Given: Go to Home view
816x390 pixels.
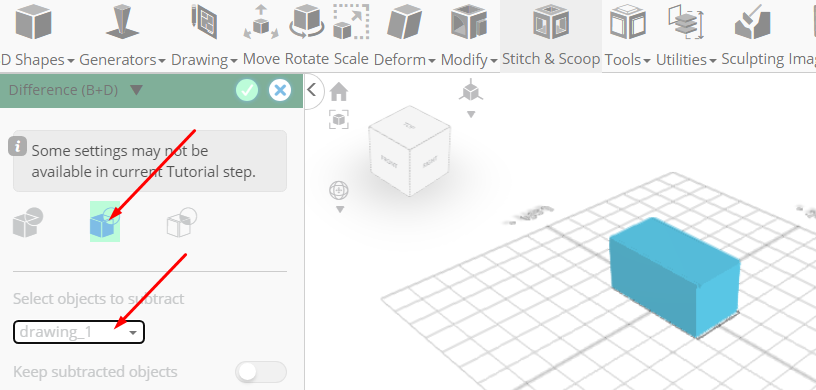Looking at the screenshot, I should click(339, 92).
